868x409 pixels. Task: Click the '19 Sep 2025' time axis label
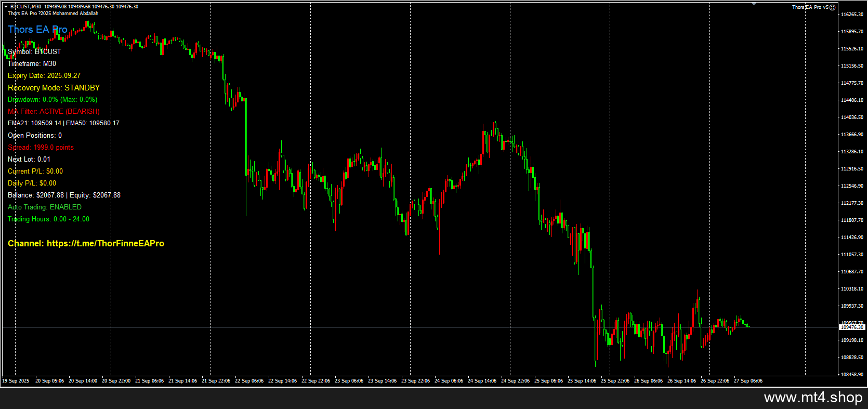click(x=16, y=381)
